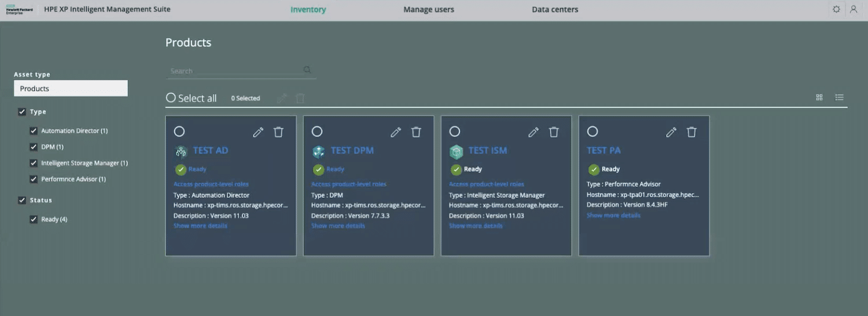
Task: Click Description : Version 7.7.3.3 text
Action: click(x=351, y=215)
